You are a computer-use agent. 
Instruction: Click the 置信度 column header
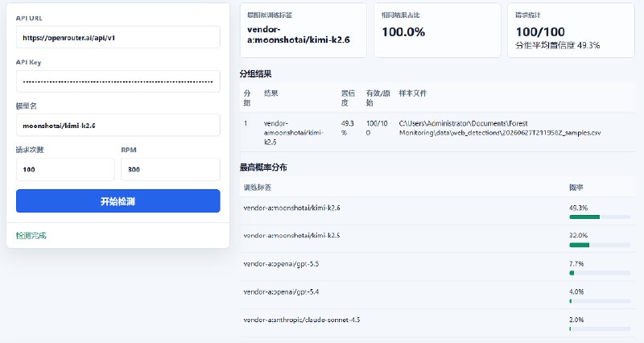(x=348, y=97)
